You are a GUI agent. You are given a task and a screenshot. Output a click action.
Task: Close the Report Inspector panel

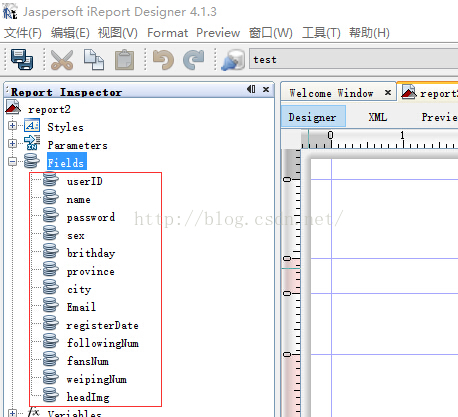click(x=266, y=89)
